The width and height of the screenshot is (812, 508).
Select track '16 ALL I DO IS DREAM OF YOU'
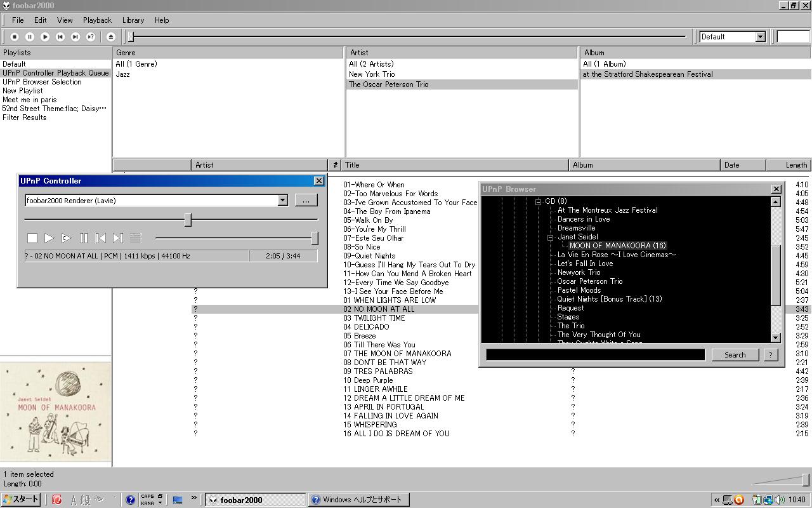(396, 434)
